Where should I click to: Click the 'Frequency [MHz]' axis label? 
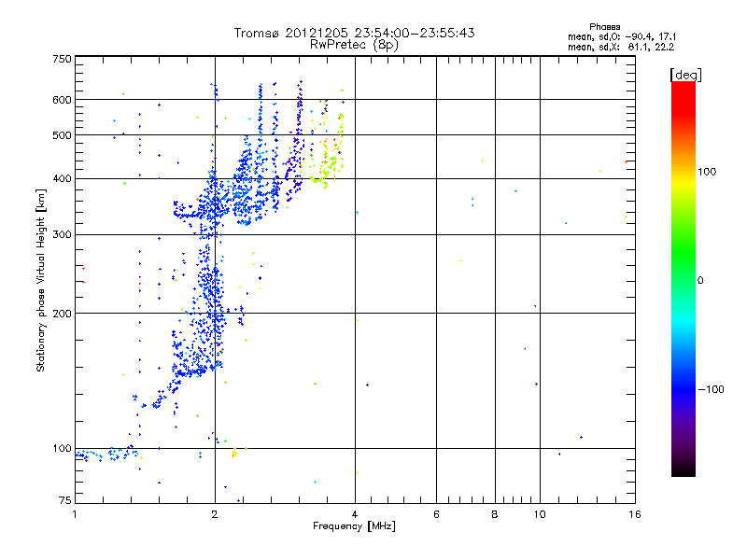click(354, 526)
